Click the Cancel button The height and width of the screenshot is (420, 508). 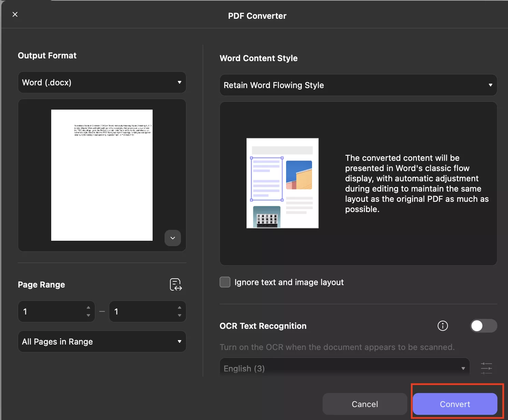pos(365,404)
